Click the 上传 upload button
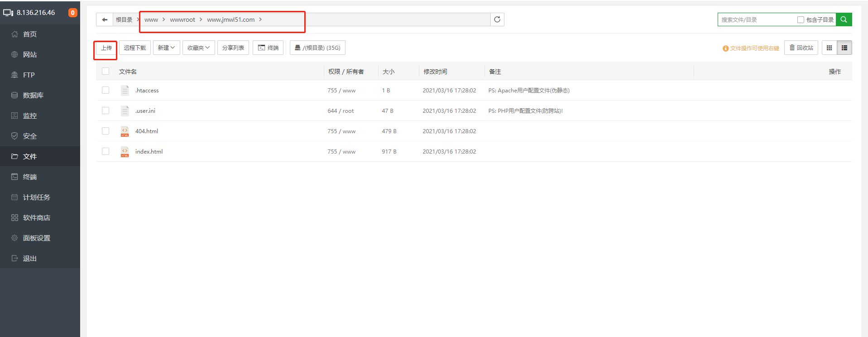 106,48
